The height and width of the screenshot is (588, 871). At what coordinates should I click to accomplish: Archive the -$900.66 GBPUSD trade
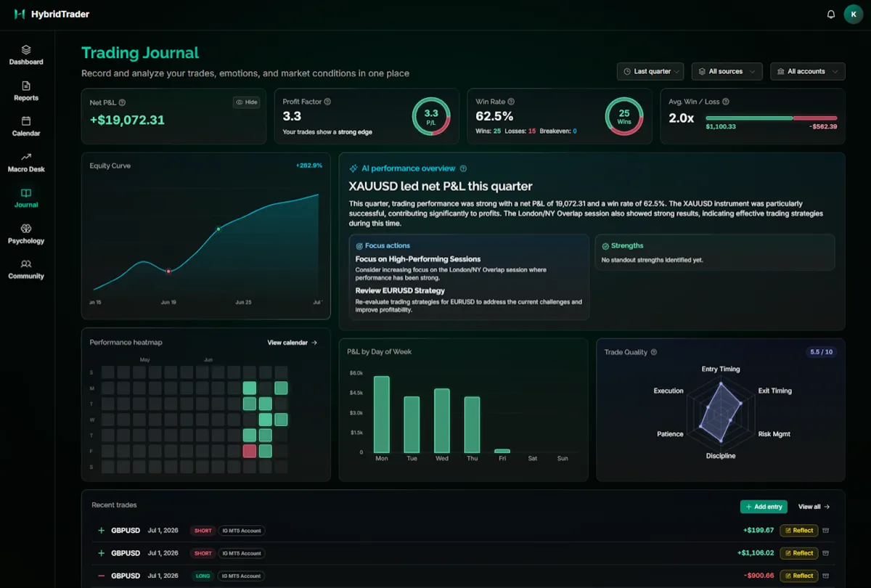coord(825,576)
